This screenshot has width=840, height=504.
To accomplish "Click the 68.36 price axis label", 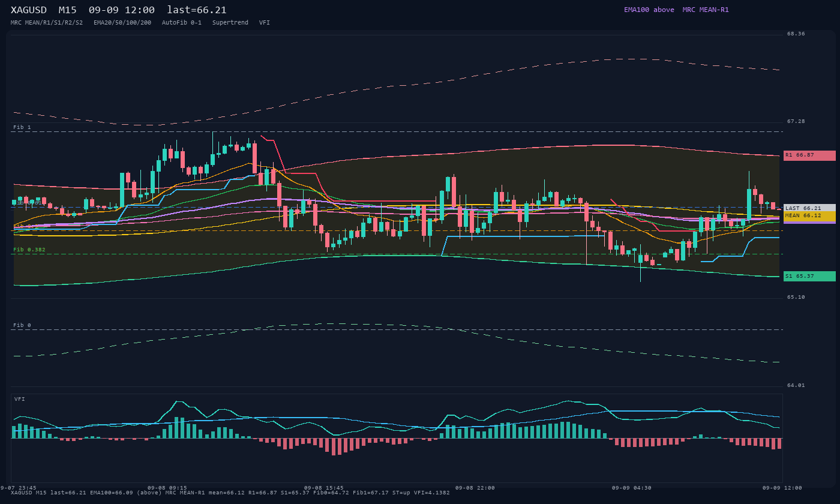I will coord(796,34).
